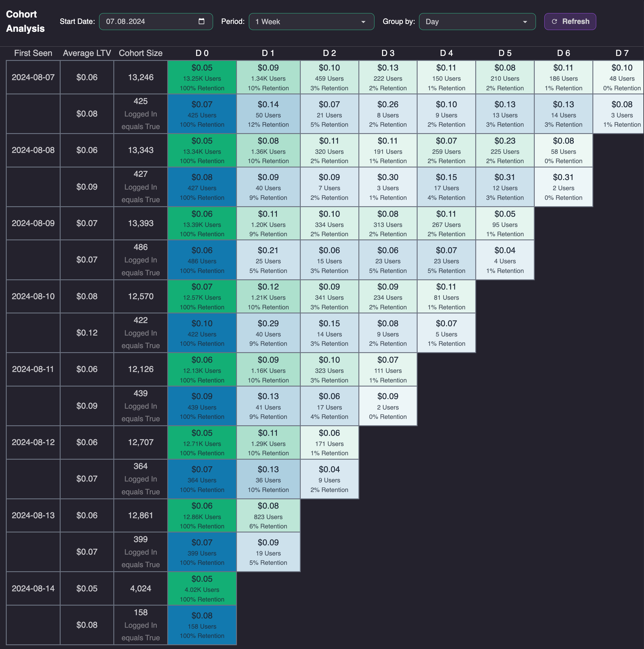The image size is (644, 649).
Task: Select the 2024-08-07 cohort row date
Action: (33, 77)
